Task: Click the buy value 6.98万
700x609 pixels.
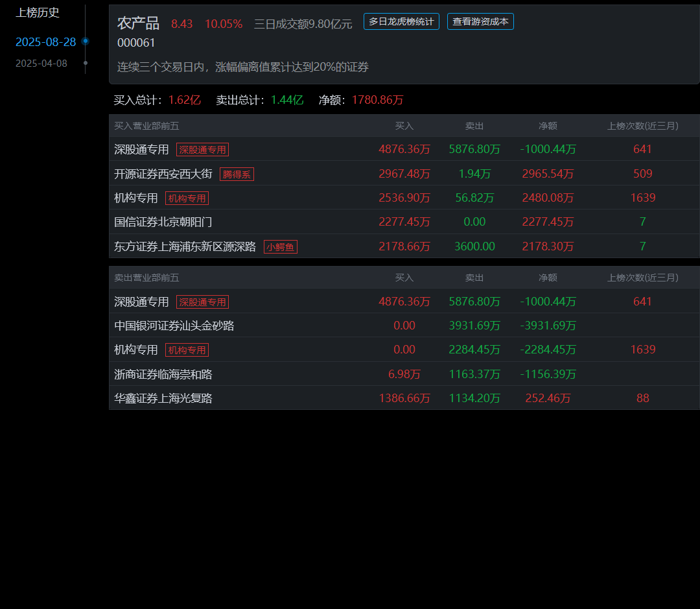Action: click(404, 374)
